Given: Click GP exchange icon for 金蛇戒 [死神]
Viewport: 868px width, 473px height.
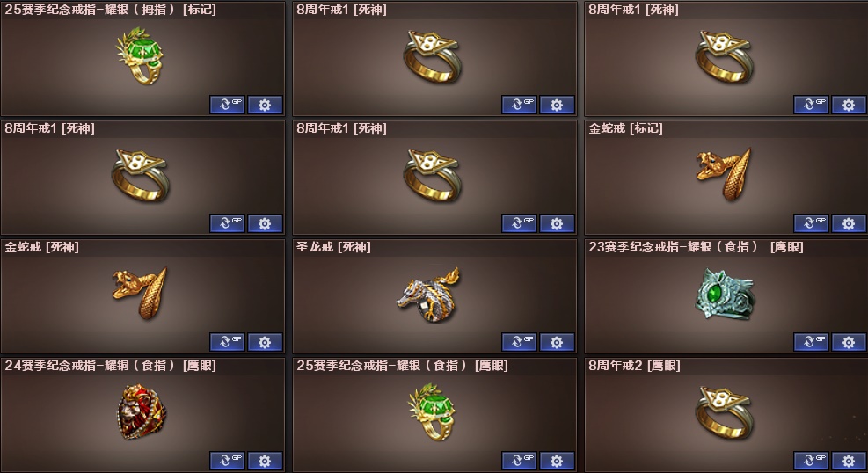Looking at the screenshot, I should tap(228, 342).
